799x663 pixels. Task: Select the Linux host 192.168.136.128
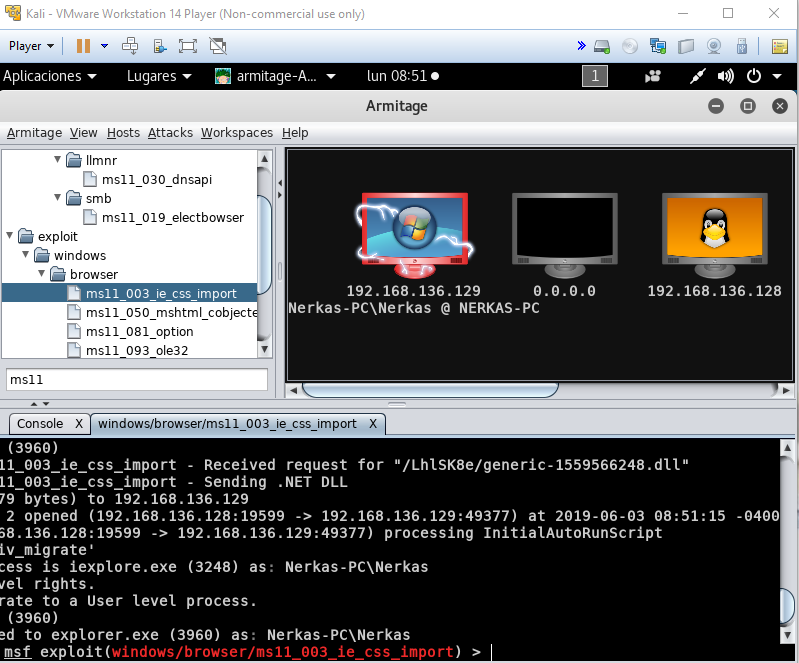[x=714, y=236]
